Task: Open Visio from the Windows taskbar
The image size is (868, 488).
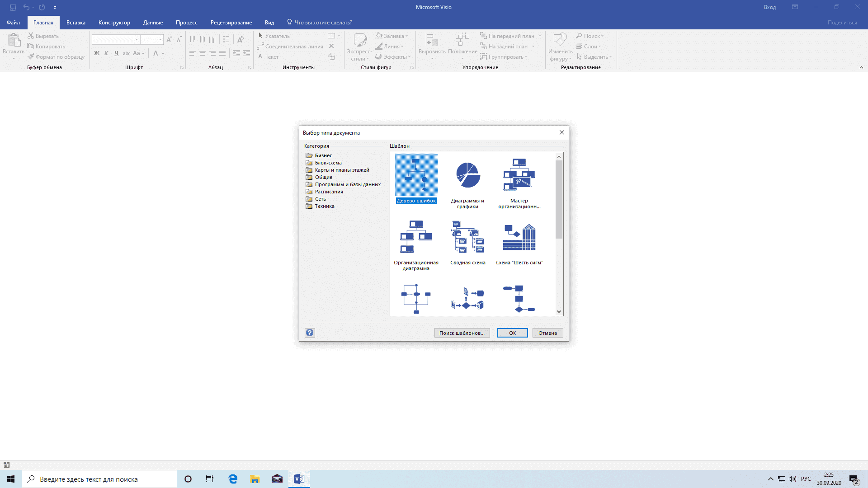Action: (x=299, y=479)
